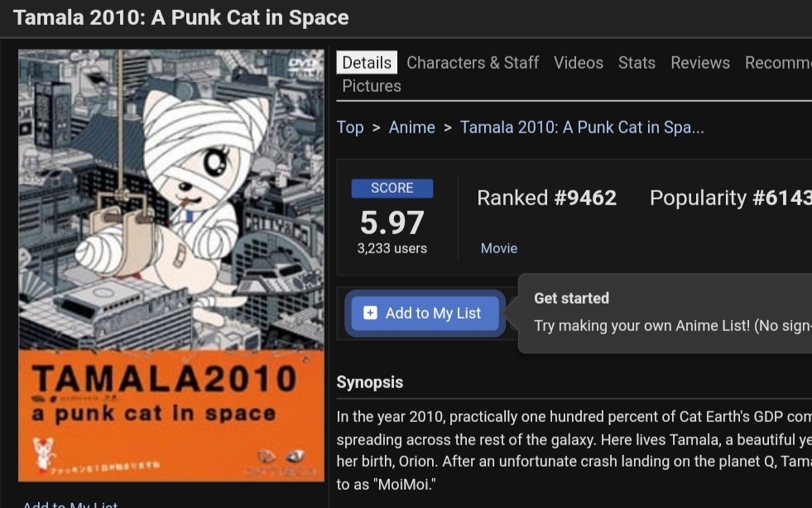Select the Recommendations tab
This screenshot has height=508, width=812.
click(777, 63)
